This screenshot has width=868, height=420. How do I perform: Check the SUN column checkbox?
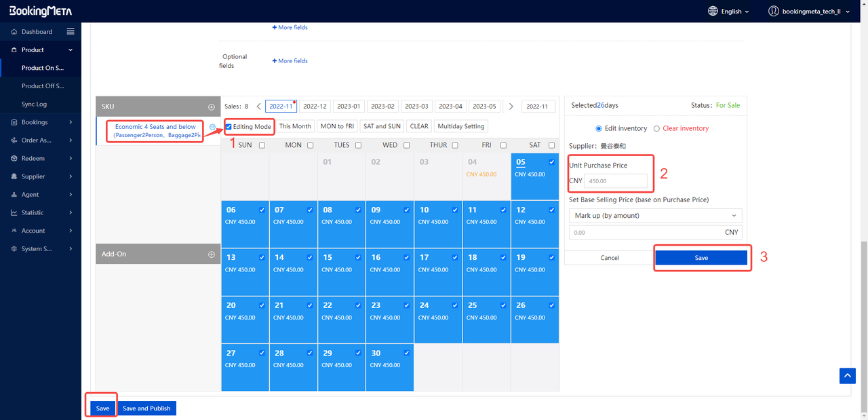click(262, 145)
